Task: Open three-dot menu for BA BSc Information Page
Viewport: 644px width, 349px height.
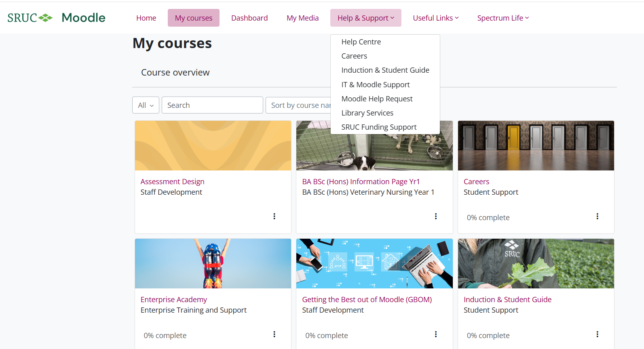Action: click(x=436, y=217)
